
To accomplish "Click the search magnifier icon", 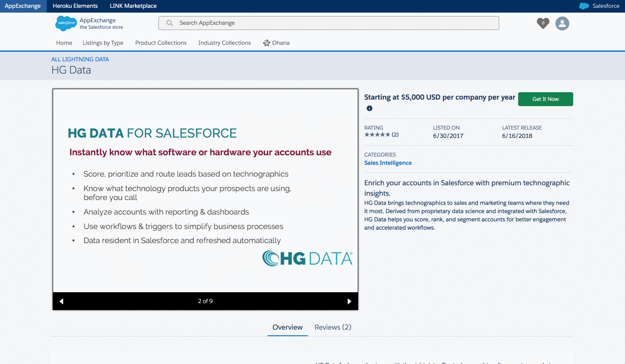I will pos(170,23).
